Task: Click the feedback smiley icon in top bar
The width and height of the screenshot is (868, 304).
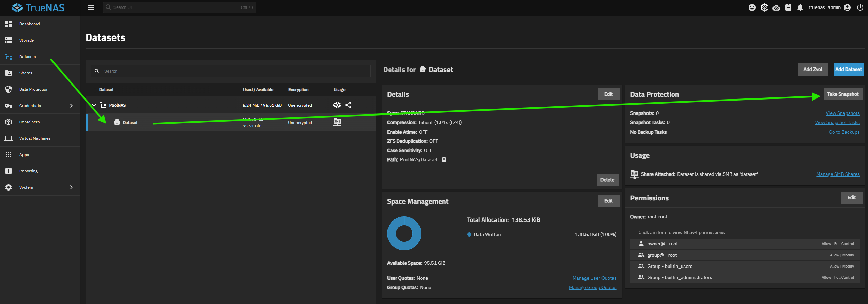Action: (752, 7)
